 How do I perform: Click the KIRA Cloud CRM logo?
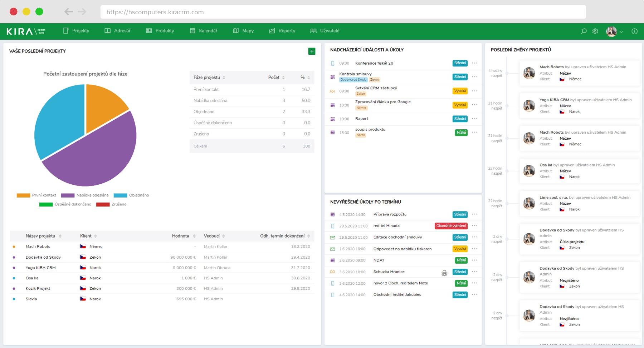[x=26, y=31]
